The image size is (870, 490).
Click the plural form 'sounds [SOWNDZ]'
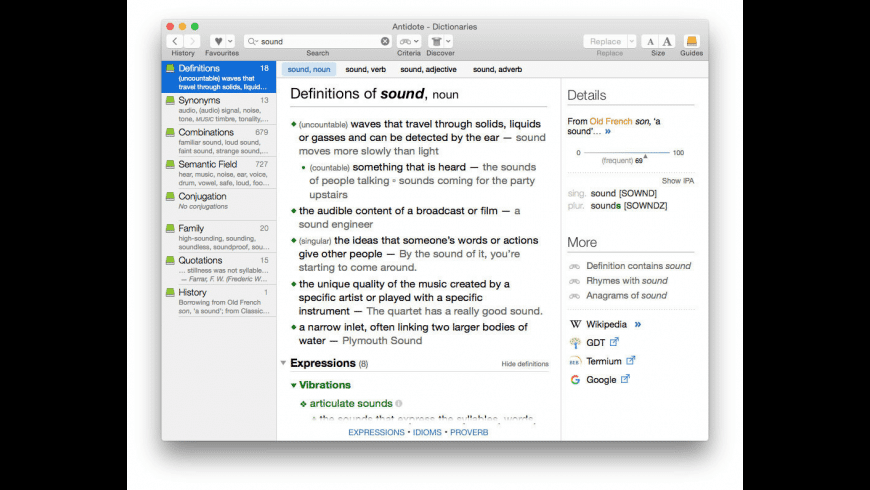point(629,206)
